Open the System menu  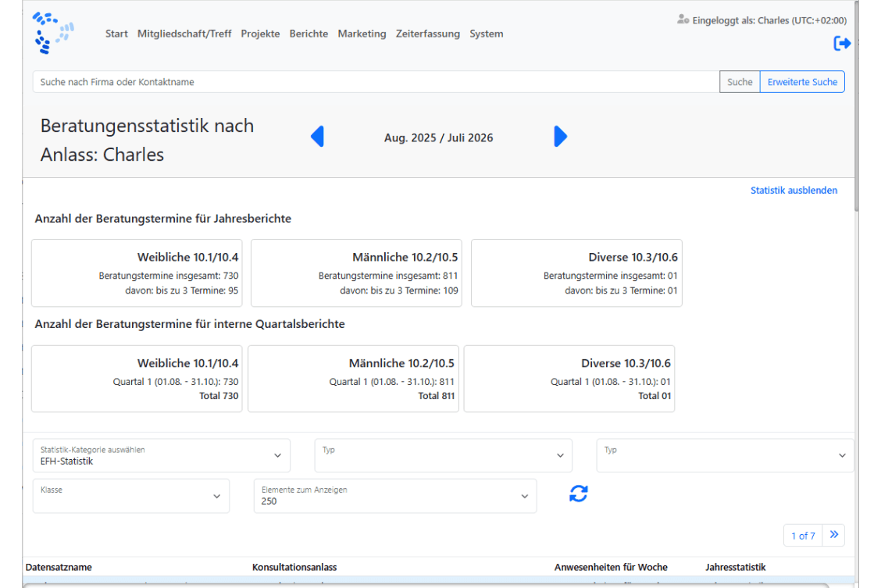[486, 34]
